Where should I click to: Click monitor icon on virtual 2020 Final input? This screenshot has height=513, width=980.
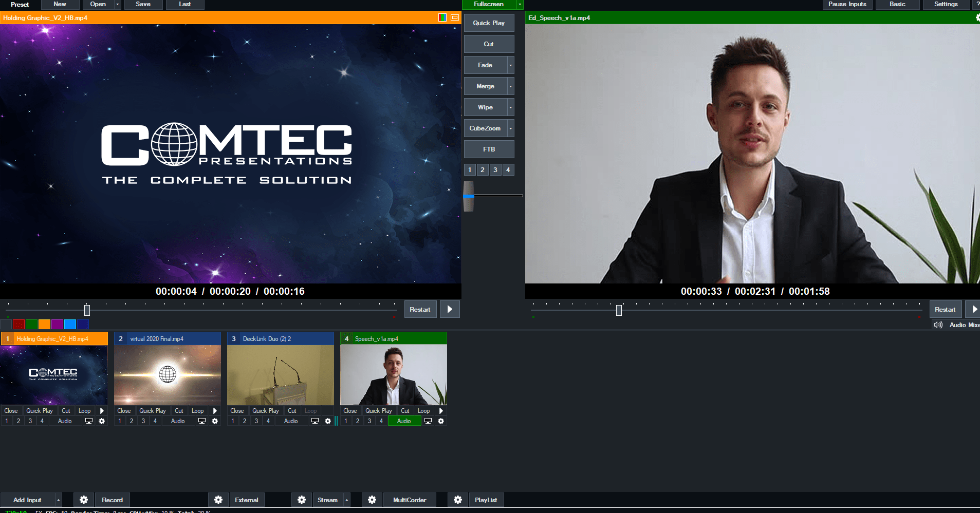pyautogui.click(x=202, y=421)
